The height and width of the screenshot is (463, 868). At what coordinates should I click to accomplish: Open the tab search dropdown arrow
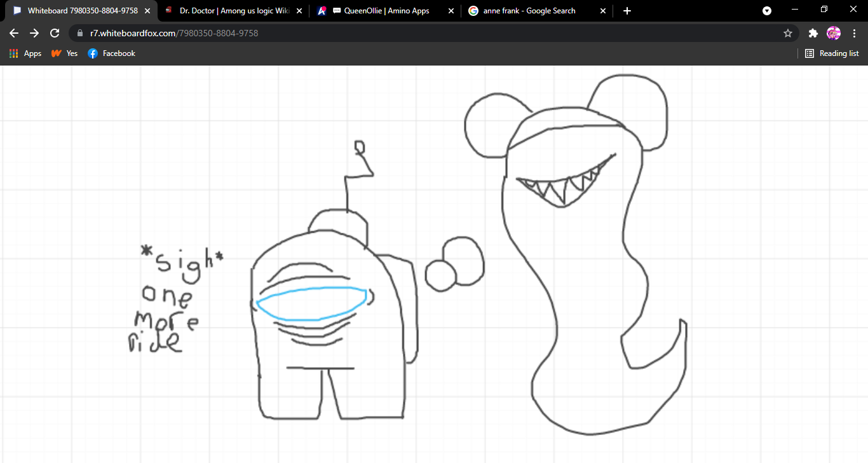click(x=767, y=11)
